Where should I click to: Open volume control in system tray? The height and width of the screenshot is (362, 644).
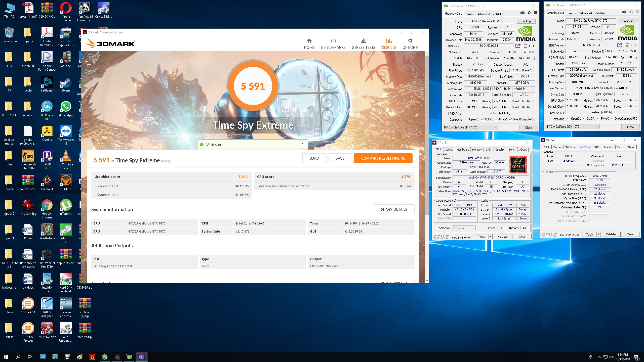611,357
